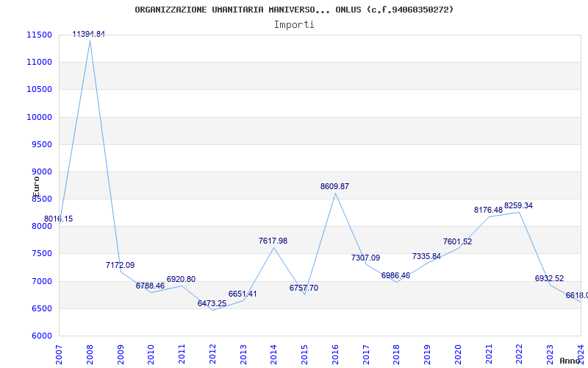Click the 6500 y-axis tick label

click(x=41, y=308)
